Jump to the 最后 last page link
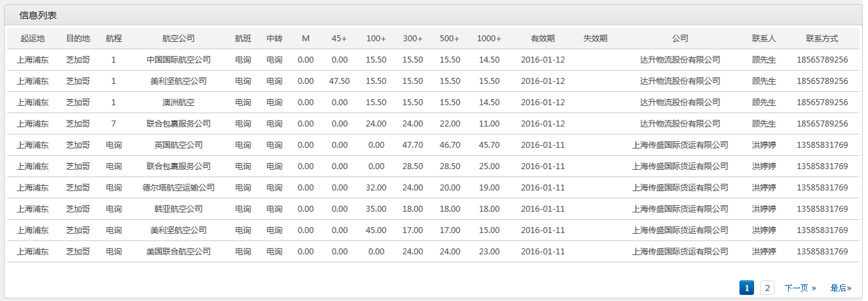 coord(841,288)
